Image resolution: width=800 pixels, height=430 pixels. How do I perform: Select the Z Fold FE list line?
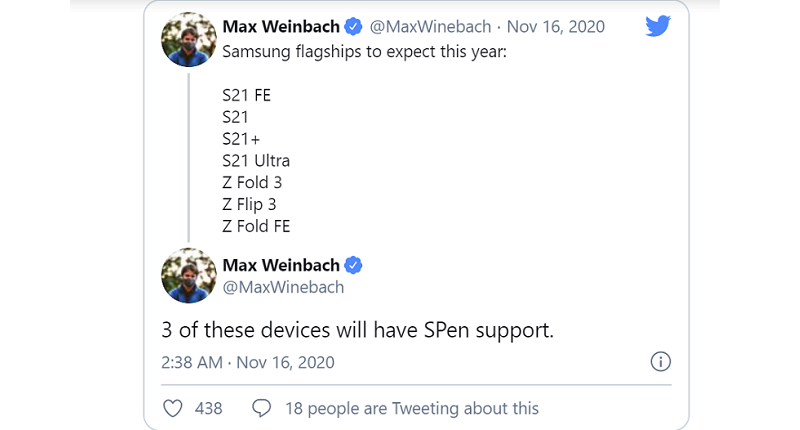pyautogui.click(x=256, y=226)
